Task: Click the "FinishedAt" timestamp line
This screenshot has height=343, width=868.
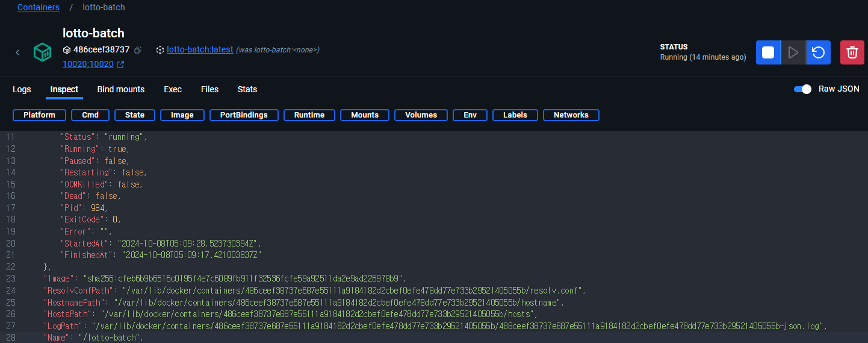Action: point(161,255)
